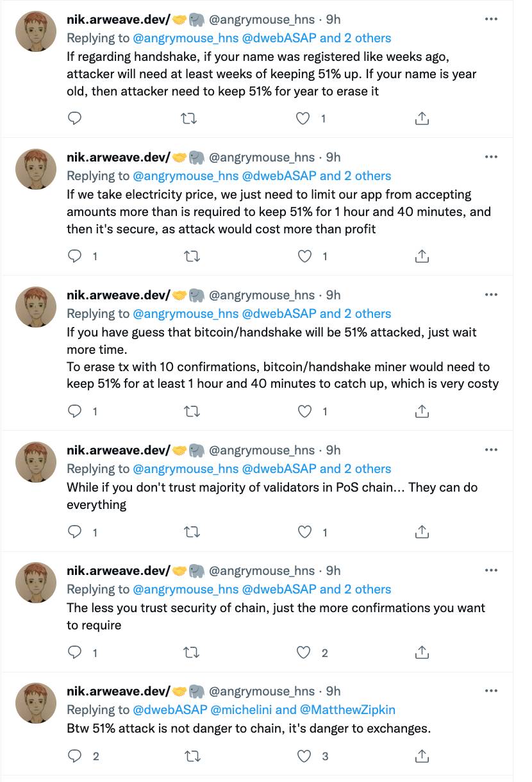The width and height of the screenshot is (532, 782).
Task: Open more options on the last tweet
Action: tap(491, 691)
